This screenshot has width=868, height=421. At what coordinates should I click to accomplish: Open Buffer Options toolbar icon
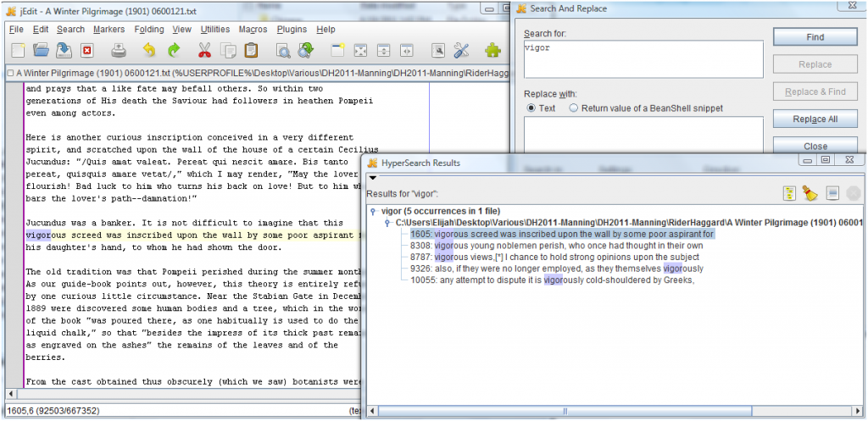(438, 51)
